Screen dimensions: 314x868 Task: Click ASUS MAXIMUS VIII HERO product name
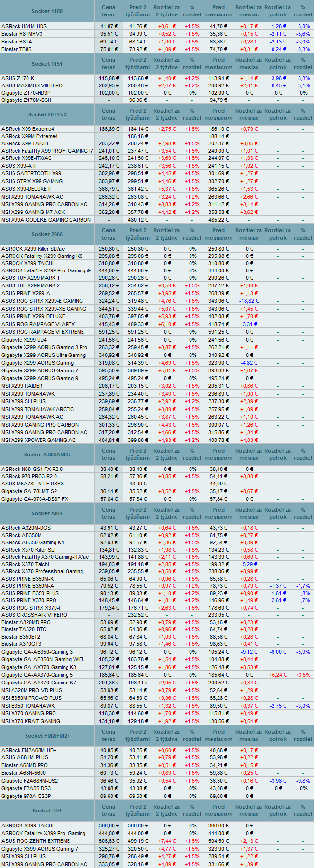click(x=32, y=85)
